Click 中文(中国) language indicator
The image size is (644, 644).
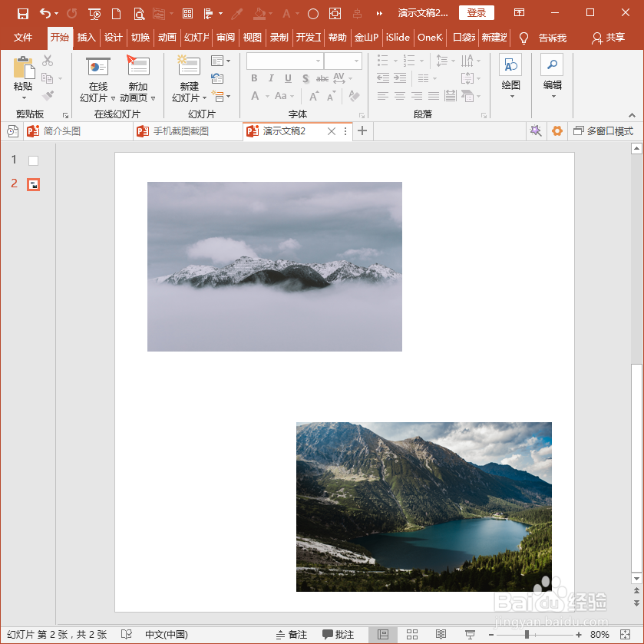coord(167,635)
